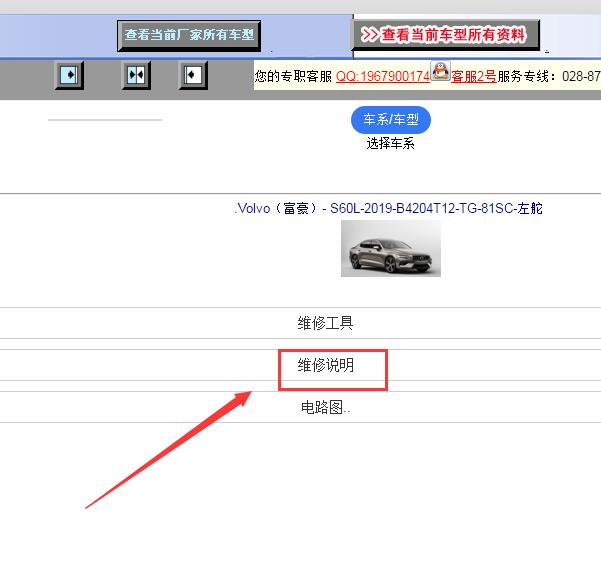Click the left-arrow panel icon in gray toolbar
This screenshot has width=601, height=581.
coord(193,75)
